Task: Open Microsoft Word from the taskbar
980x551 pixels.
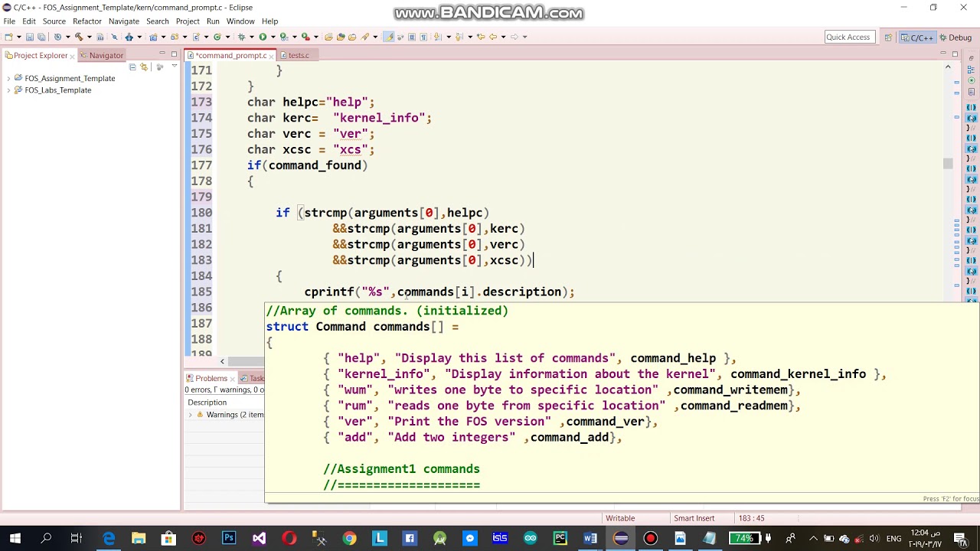Action: (590, 538)
